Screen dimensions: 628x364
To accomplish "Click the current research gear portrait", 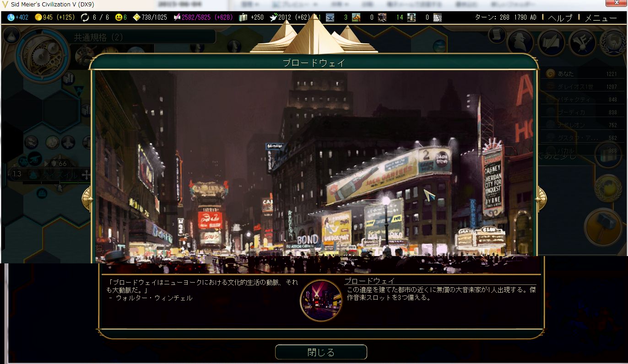I will tap(42, 55).
